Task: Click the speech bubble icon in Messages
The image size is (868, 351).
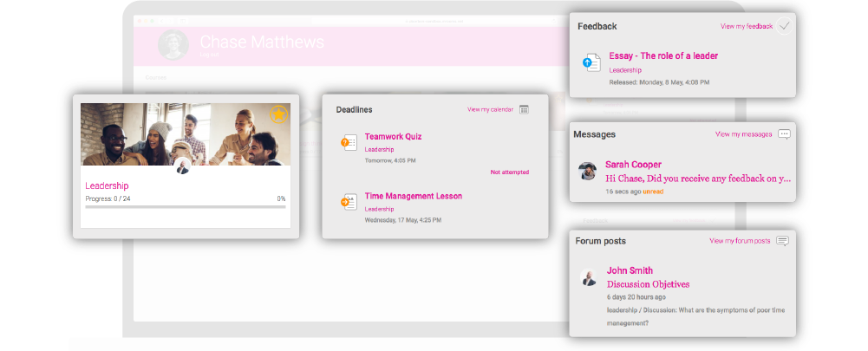Action: 784,134
